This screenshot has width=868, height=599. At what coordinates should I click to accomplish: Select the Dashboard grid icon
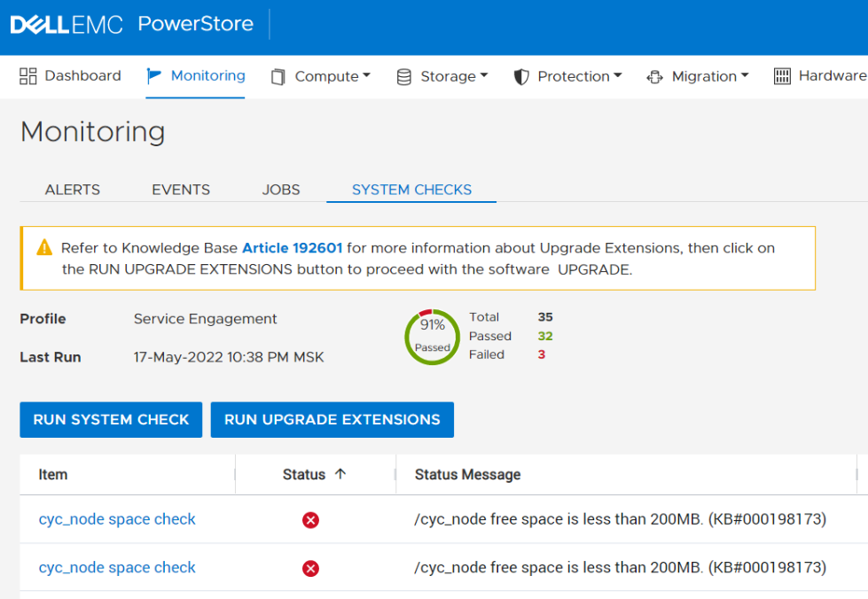pyautogui.click(x=28, y=76)
